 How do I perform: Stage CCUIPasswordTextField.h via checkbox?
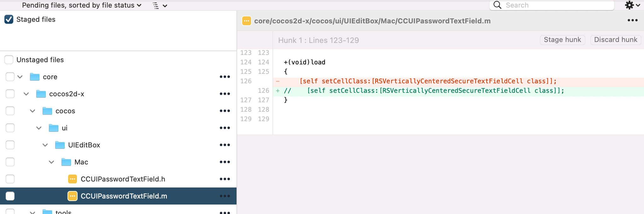coord(10,179)
